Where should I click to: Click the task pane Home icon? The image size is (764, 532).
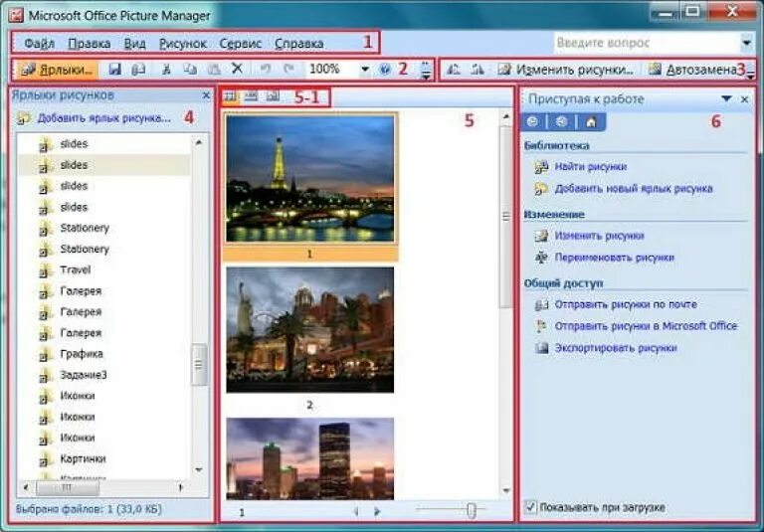tap(591, 121)
